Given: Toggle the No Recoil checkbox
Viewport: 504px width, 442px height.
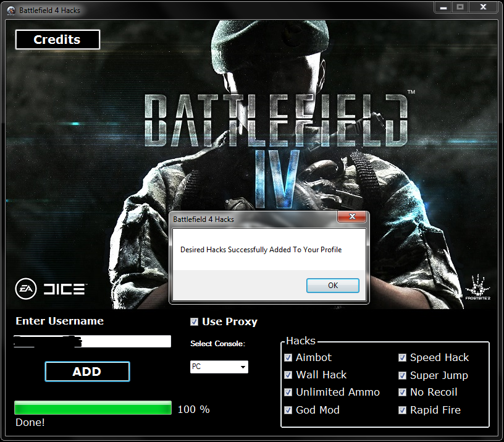Looking at the screenshot, I should pos(403,392).
